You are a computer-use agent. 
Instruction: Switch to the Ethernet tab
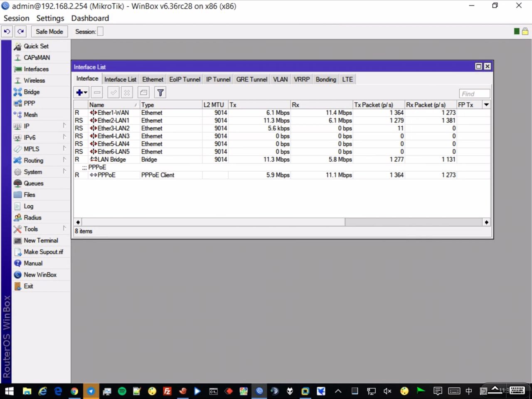[153, 79]
